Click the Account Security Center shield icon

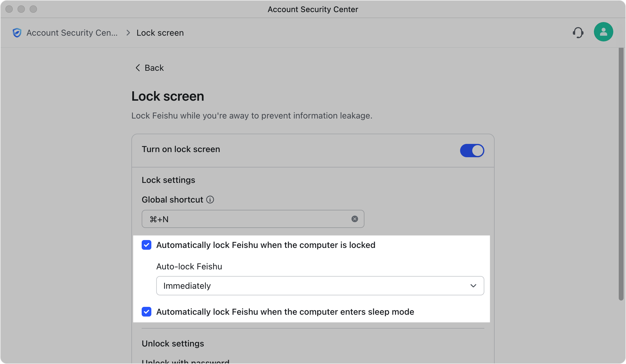pyautogui.click(x=17, y=33)
